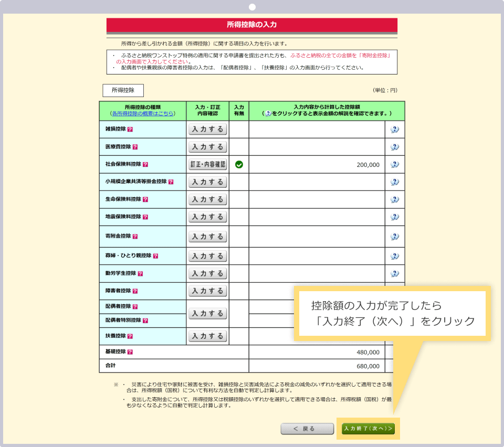504x447 pixels.
Task: Click 入力終了(次へ) to proceed
Action: coord(369,429)
